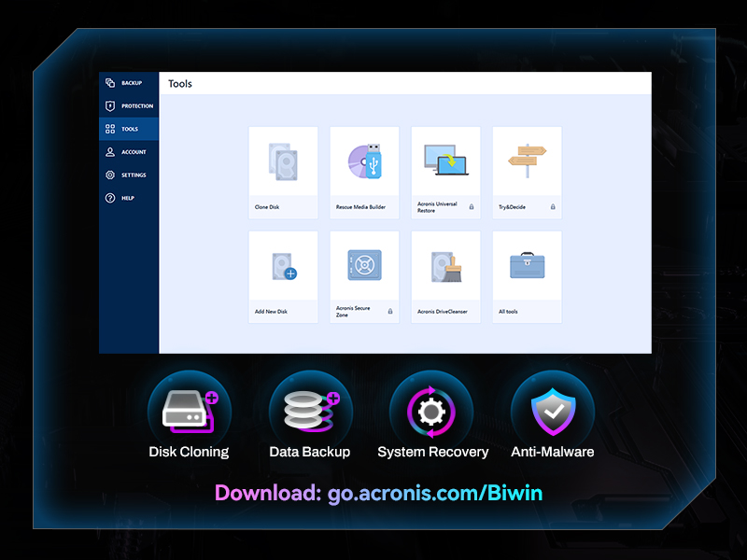
Task: Click the Rescue Media Builder label
Action: tap(360, 207)
